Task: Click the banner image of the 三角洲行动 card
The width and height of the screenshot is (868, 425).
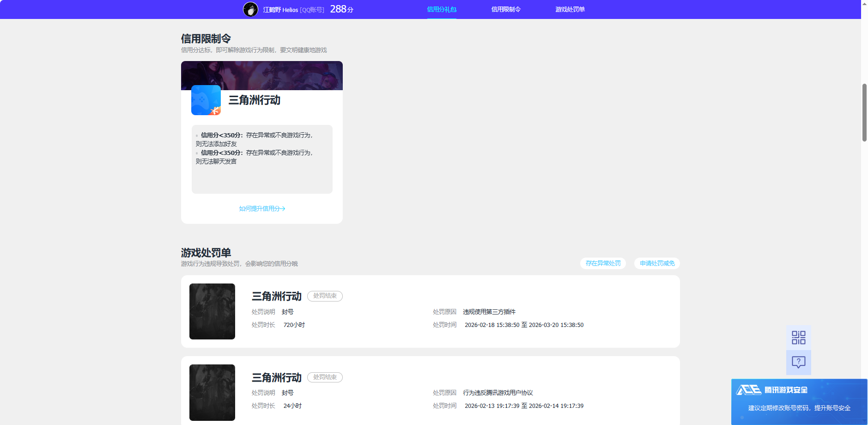Action: pyautogui.click(x=262, y=75)
